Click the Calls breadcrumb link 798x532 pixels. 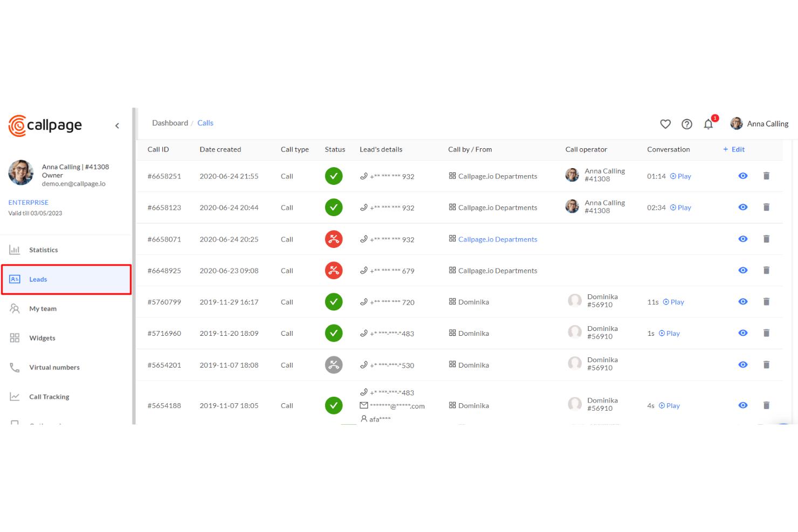pyautogui.click(x=205, y=123)
